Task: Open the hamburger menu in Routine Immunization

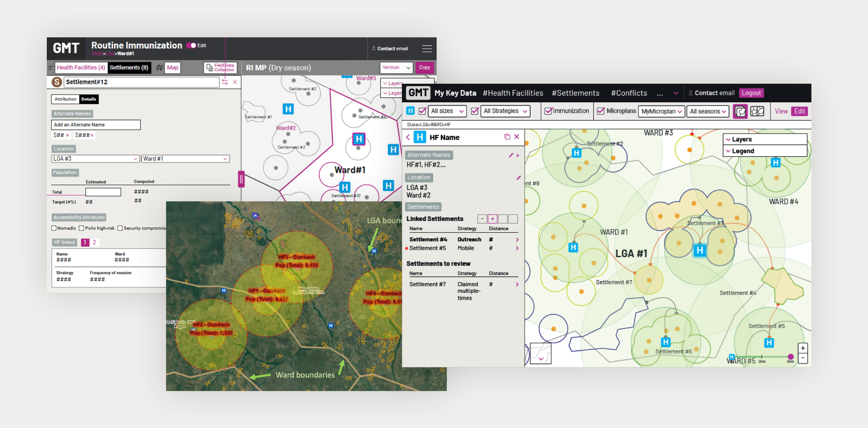Action: (427, 49)
